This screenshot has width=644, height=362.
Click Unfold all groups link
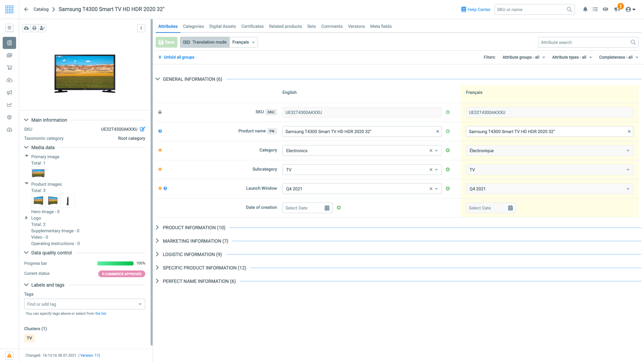point(179,57)
